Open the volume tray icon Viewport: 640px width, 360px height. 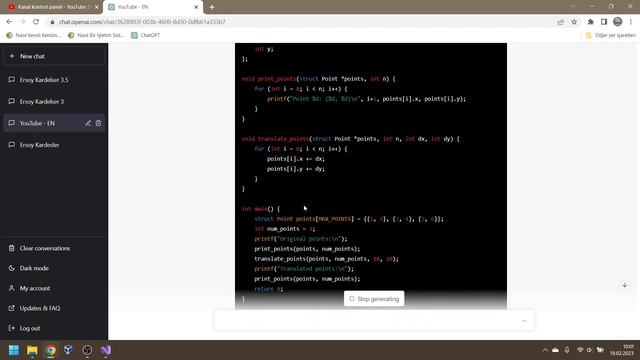point(589,350)
